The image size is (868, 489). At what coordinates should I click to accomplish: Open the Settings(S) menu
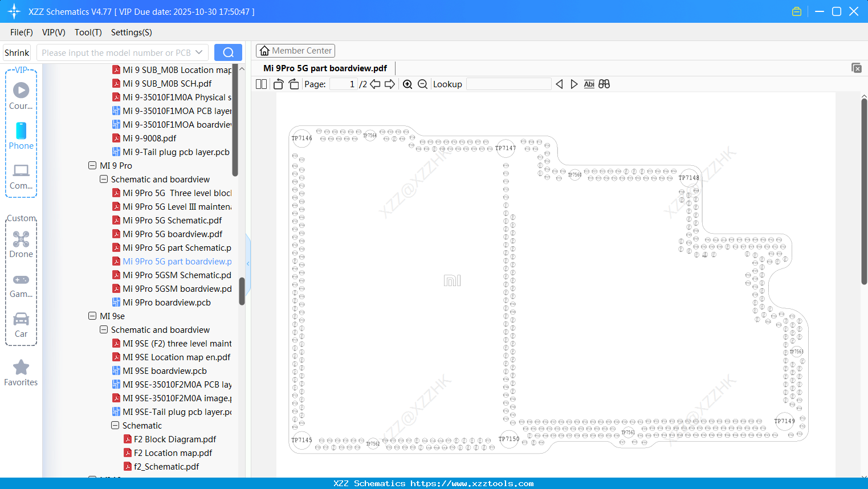pyautogui.click(x=132, y=32)
